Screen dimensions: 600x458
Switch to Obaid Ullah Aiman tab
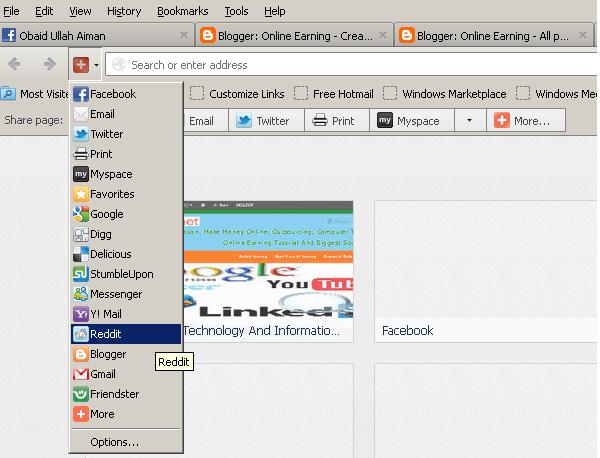tap(97, 36)
